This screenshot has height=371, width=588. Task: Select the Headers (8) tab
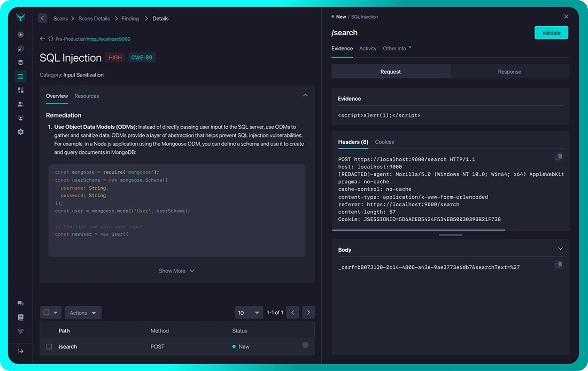pos(353,142)
